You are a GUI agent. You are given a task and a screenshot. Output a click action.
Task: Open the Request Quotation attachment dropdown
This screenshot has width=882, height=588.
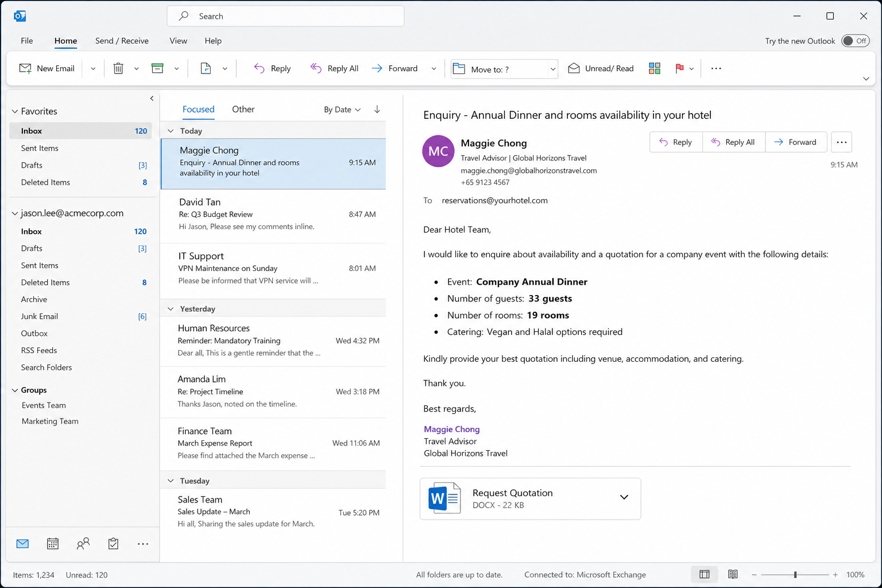pyautogui.click(x=624, y=497)
